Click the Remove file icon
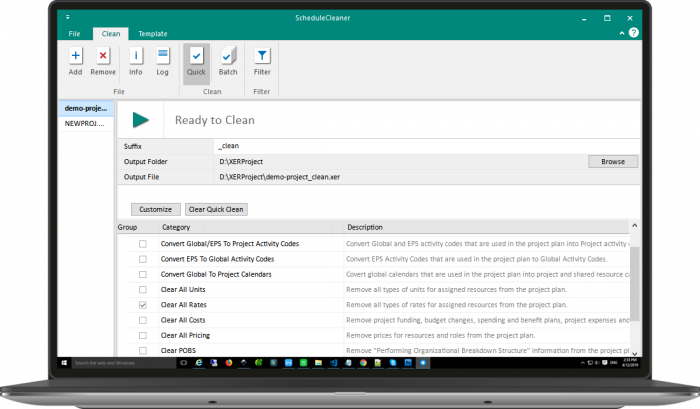 (x=103, y=62)
